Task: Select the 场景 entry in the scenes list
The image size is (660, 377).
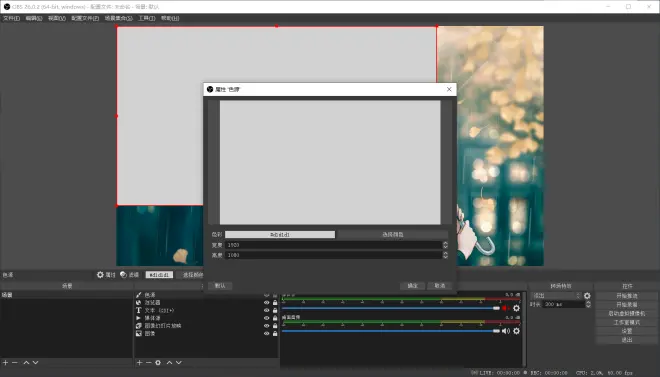Action: (67, 295)
